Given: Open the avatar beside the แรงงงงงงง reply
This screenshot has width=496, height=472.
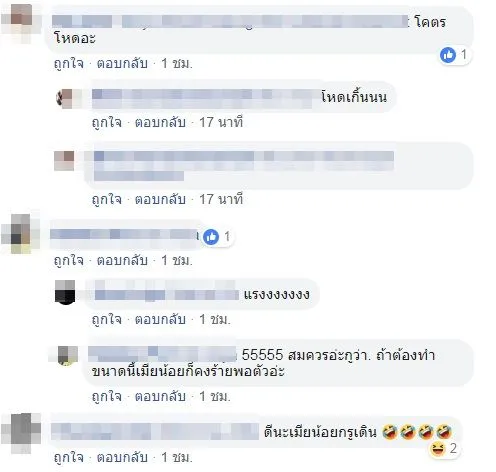Looking at the screenshot, I should coord(65,292).
